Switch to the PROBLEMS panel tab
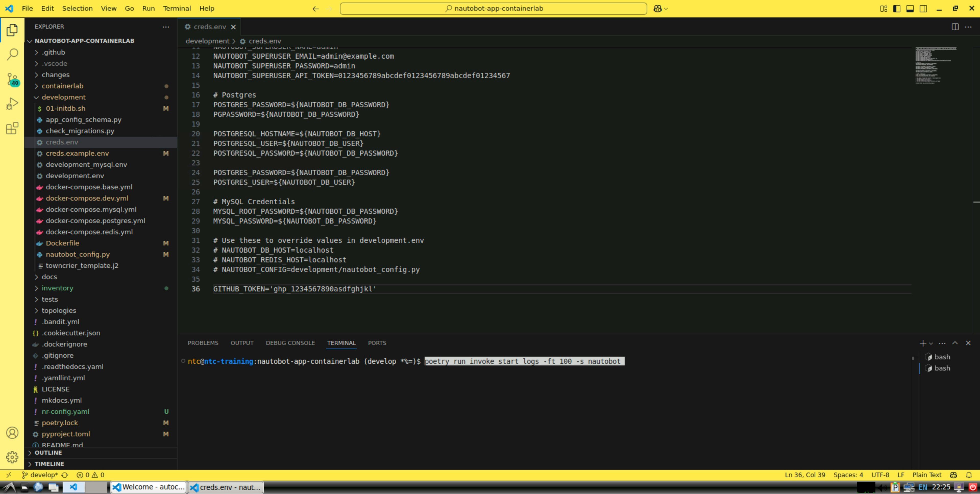 (203, 343)
